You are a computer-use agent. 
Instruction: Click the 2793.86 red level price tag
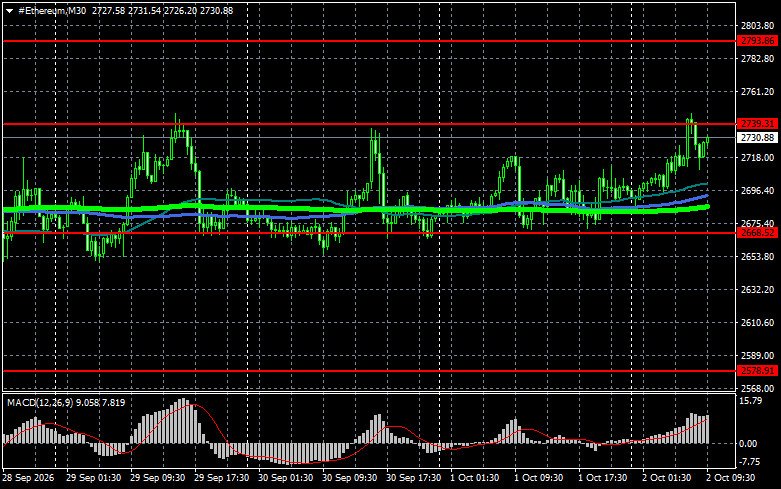pos(757,41)
